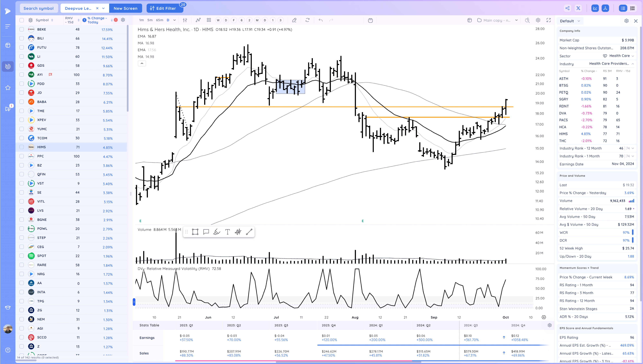The image size is (643, 364).
Task: Click the refresh chart icon
Action: [307, 20]
